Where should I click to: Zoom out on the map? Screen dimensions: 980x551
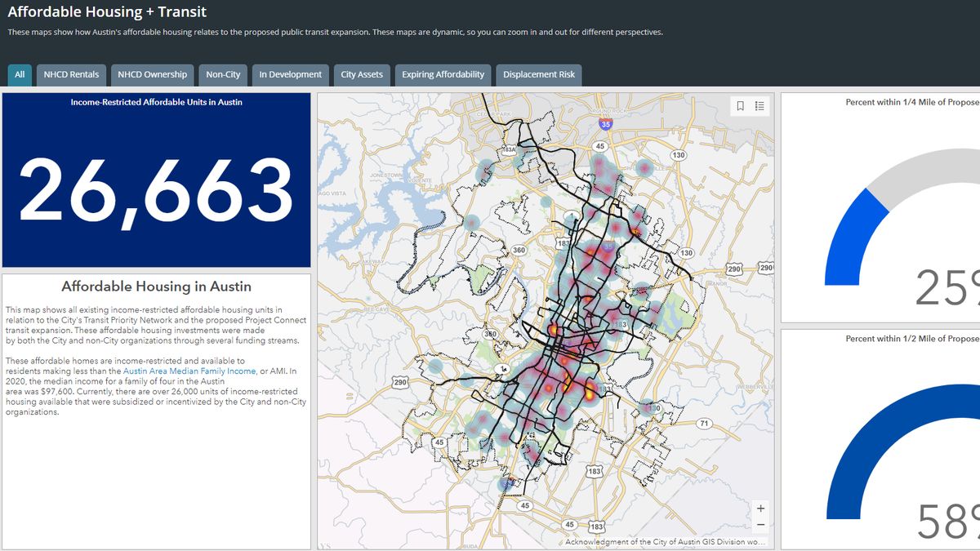pyautogui.click(x=760, y=525)
